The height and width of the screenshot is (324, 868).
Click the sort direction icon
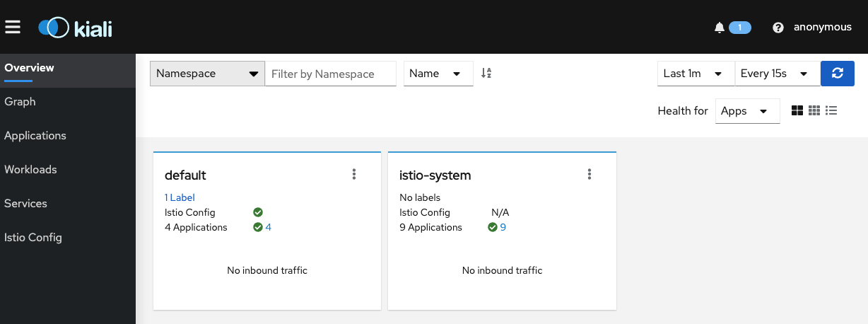[x=486, y=73]
